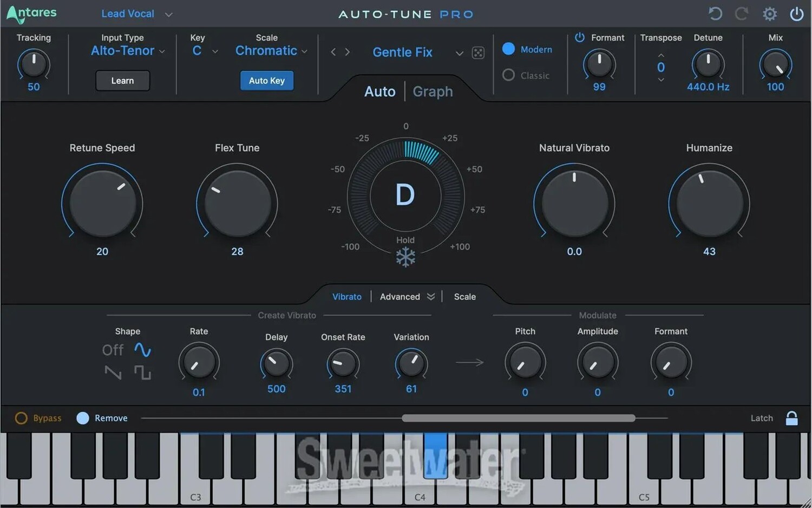Image resolution: width=812 pixels, height=508 pixels.
Task: Click the preset randomize dice icon
Action: pos(478,53)
